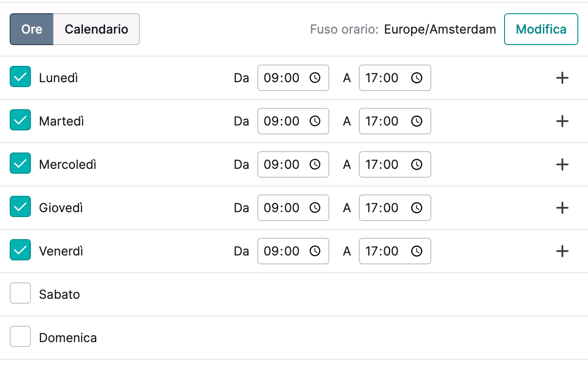Click the Lunedì end time field 17:00

(x=395, y=78)
